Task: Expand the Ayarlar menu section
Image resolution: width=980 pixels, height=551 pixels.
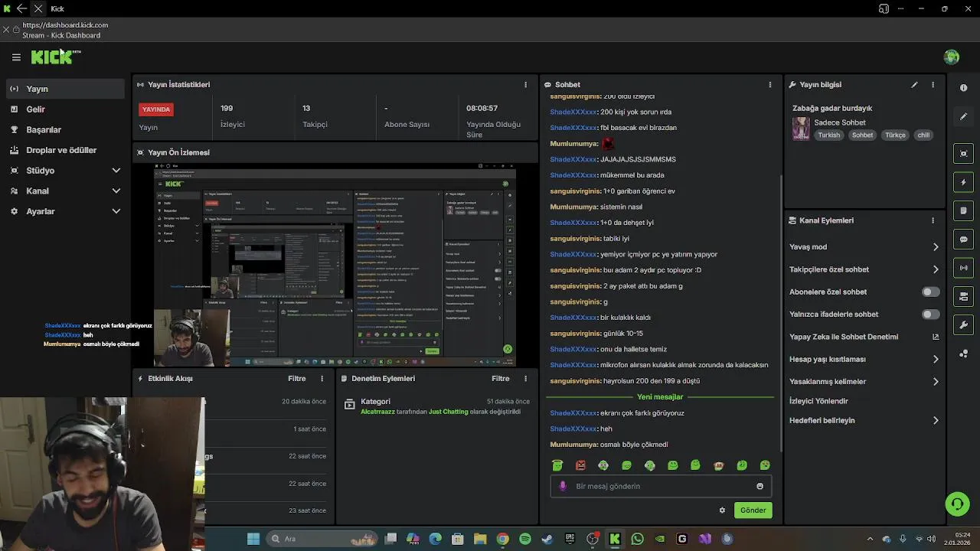Action: (x=65, y=211)
